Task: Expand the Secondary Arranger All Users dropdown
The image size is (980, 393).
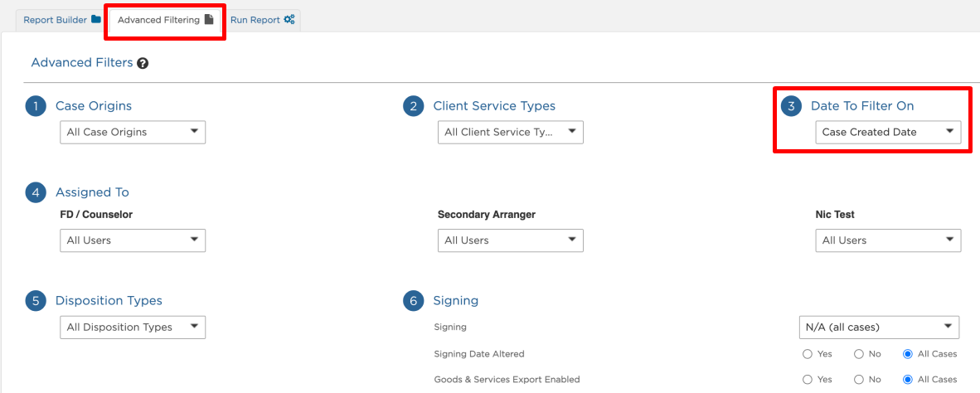Action: pyautogui.click(x=511, y=240)
